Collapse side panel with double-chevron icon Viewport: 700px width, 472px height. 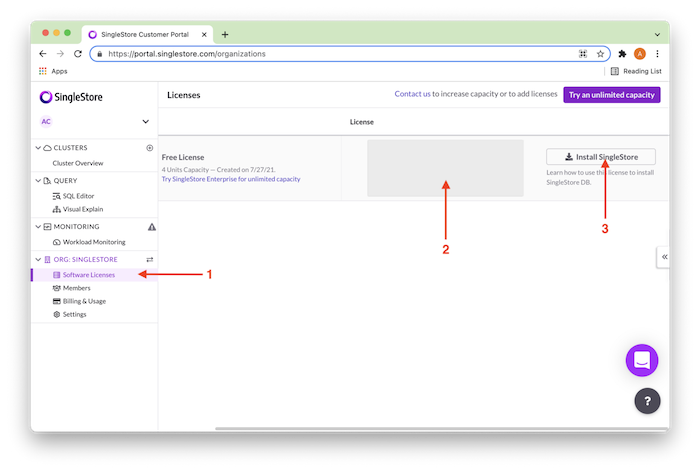(x=664, y=257)
